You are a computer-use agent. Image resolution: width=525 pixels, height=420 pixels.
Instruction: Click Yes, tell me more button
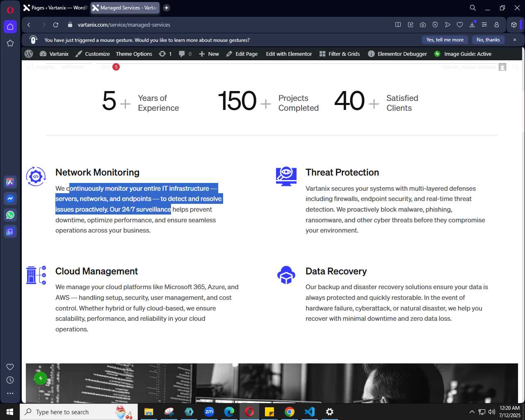[x=445, y=40]
